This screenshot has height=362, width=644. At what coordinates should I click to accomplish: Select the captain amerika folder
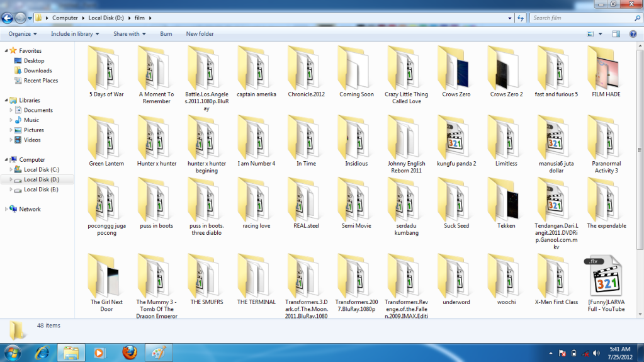pyautogui.click(x=256, y=73)
